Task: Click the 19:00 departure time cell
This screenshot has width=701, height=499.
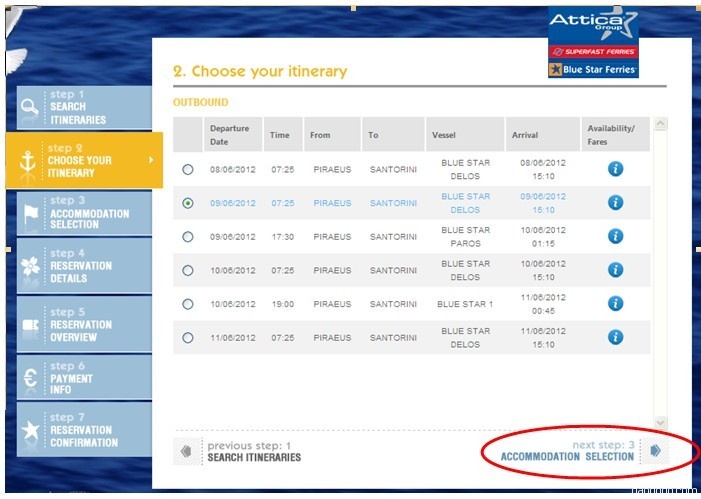Action: pos(283,304)
